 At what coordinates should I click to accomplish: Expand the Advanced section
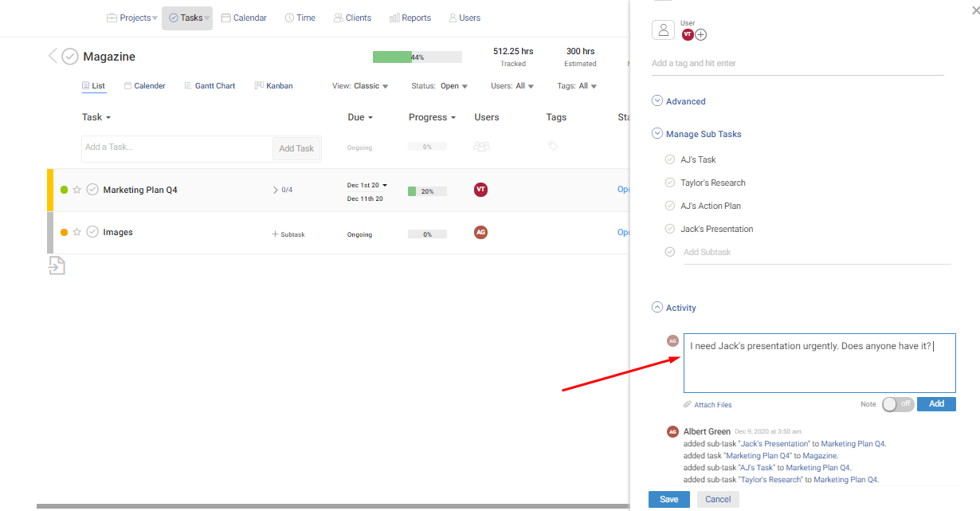click(657, 101)
